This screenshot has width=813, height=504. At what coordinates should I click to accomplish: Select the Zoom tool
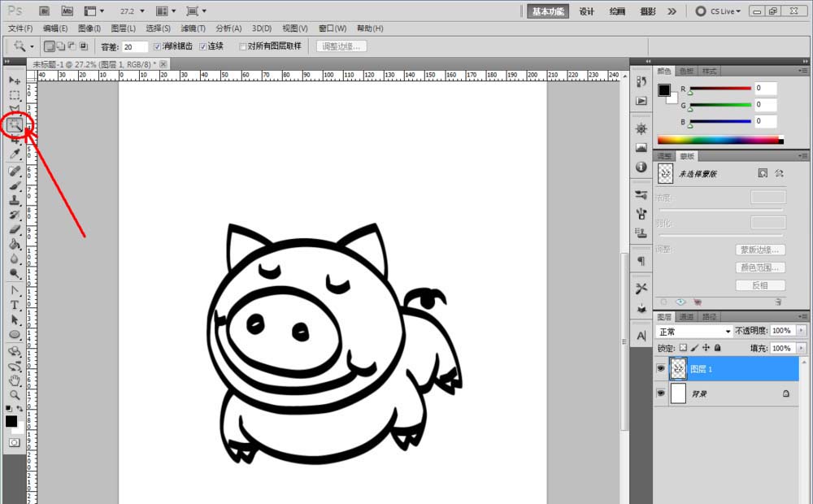(x=15, y=395)
